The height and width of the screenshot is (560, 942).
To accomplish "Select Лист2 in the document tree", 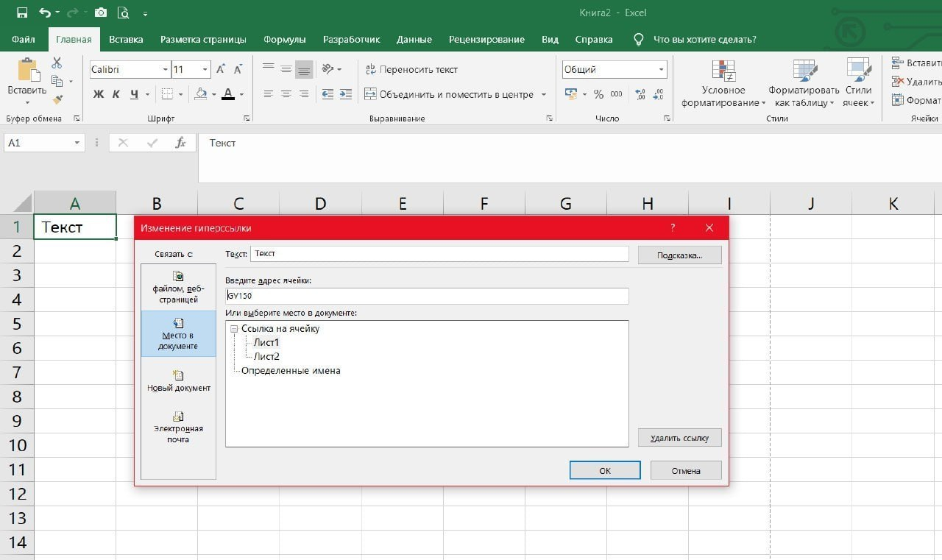I will tap(266, 356).
